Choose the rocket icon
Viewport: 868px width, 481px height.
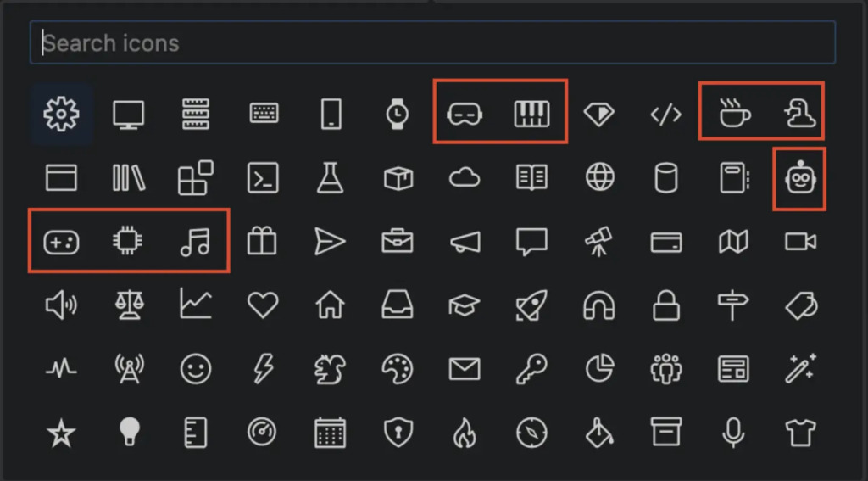pyautogui.click(x=531, y=305)
